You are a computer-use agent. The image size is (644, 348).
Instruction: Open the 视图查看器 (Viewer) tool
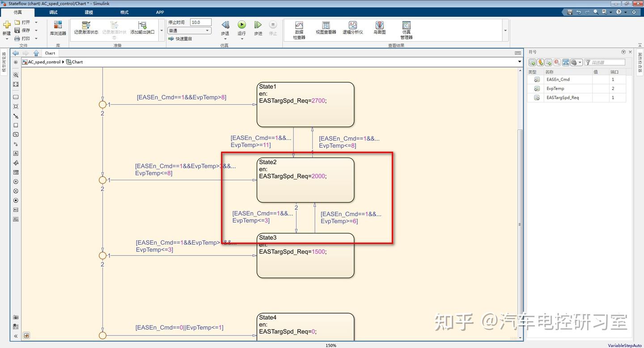pos(326,29)
